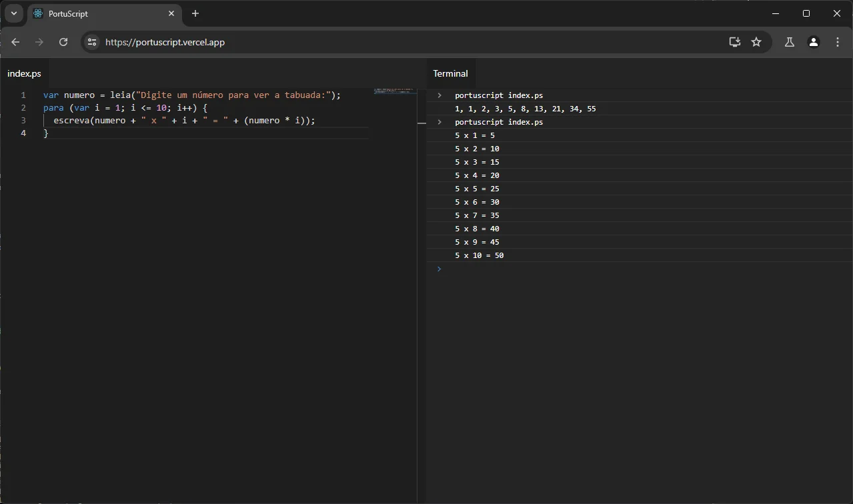This screenshot has width=853, height=504.
Task: Click the output line '5 x 7 = 35'
Action: pyautogui.click(x=477, y=215)
